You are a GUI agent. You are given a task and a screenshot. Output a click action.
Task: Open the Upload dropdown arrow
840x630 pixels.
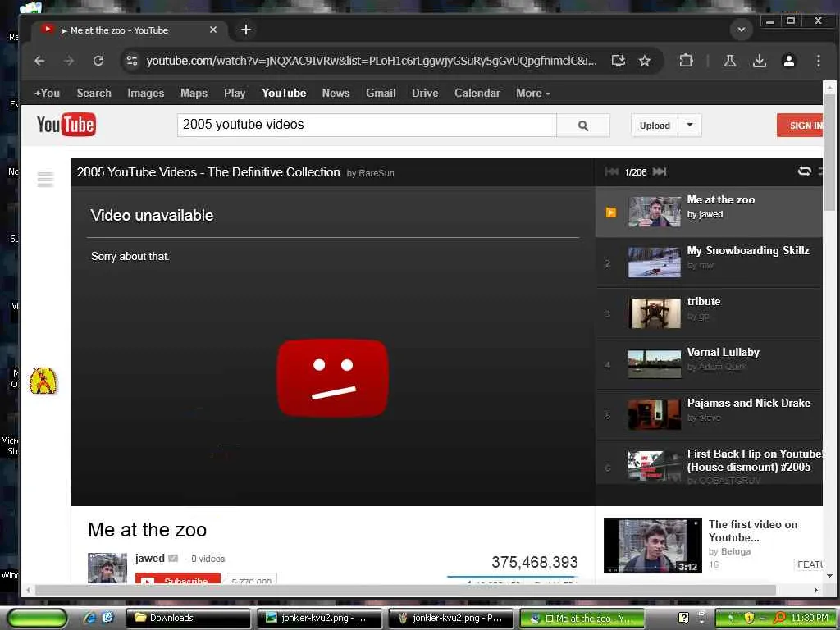[690, 126]
